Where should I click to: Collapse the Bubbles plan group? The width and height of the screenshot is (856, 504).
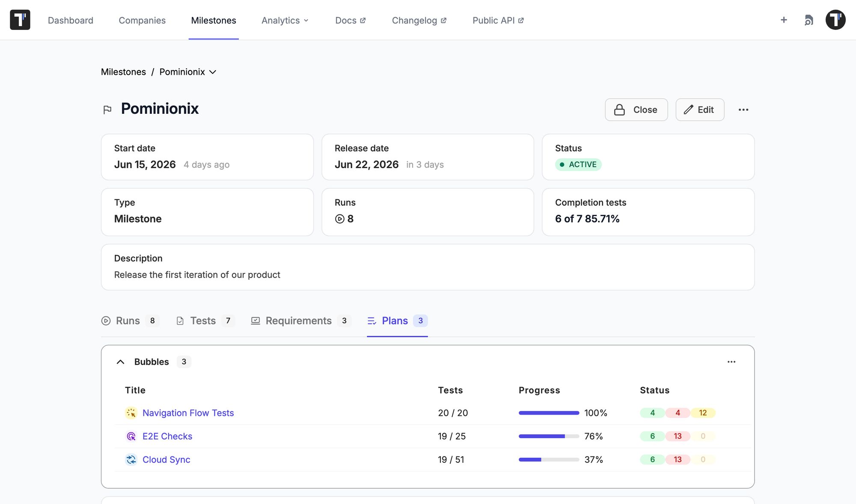121,362
